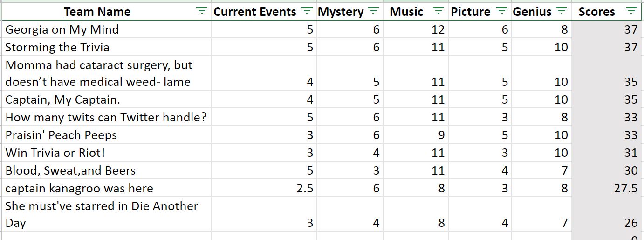644x240 pixels.
Task: Select the Music score 12 cell
Action: 416,29
